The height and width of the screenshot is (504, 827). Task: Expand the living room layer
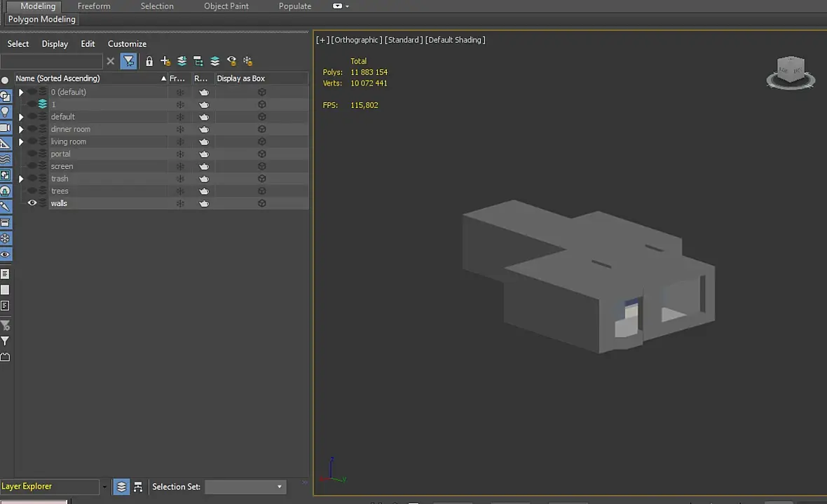pyautogui.click(x=21, y=142)
